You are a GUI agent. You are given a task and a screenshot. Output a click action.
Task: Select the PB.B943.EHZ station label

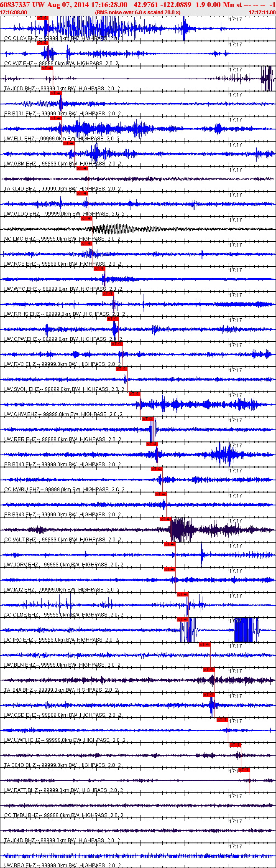point(63,515)
